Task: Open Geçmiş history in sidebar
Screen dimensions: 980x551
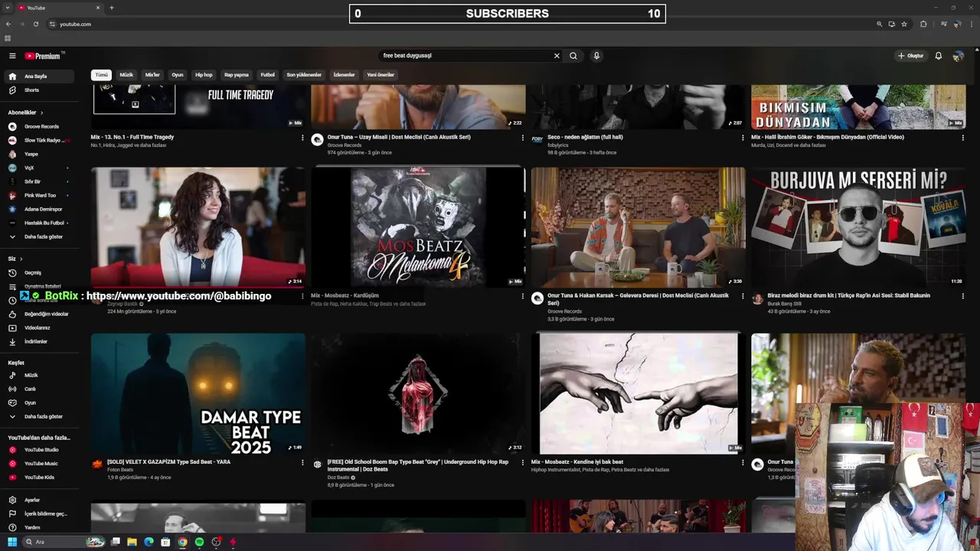Action: 40,272
